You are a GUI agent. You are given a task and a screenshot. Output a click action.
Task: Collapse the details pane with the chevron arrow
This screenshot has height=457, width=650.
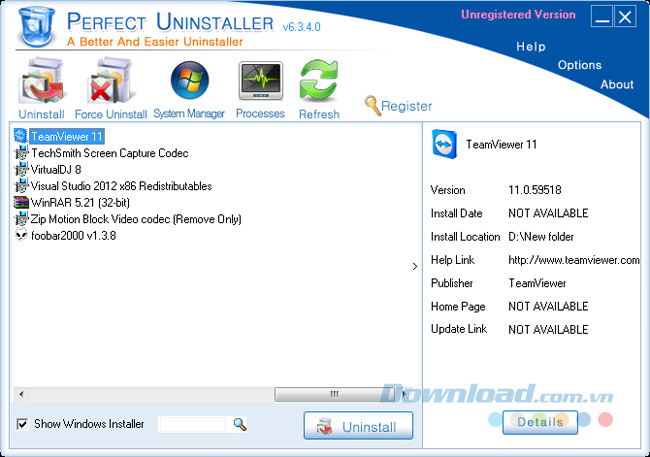(415, 266)
